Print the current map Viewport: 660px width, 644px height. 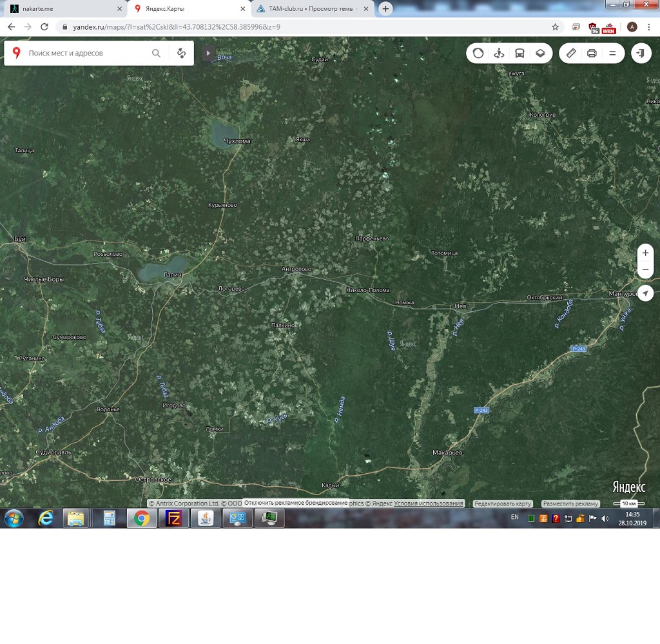click(592, 54)
